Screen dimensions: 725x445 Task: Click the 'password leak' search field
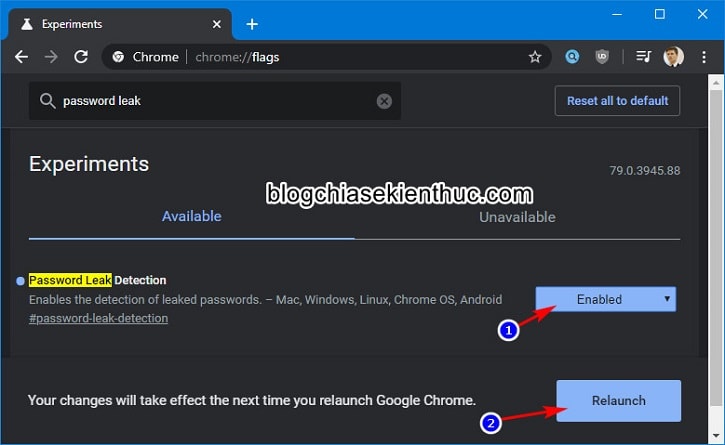215,101
